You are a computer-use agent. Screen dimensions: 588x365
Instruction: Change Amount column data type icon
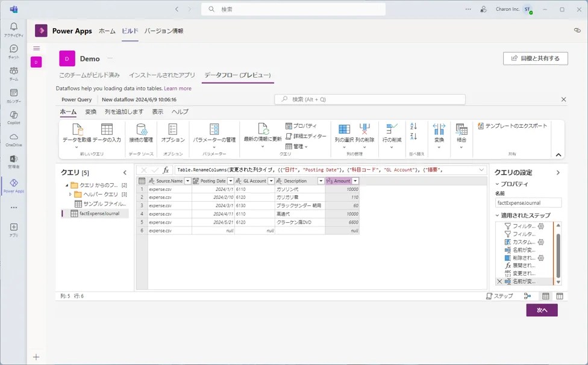pos(330,181)
